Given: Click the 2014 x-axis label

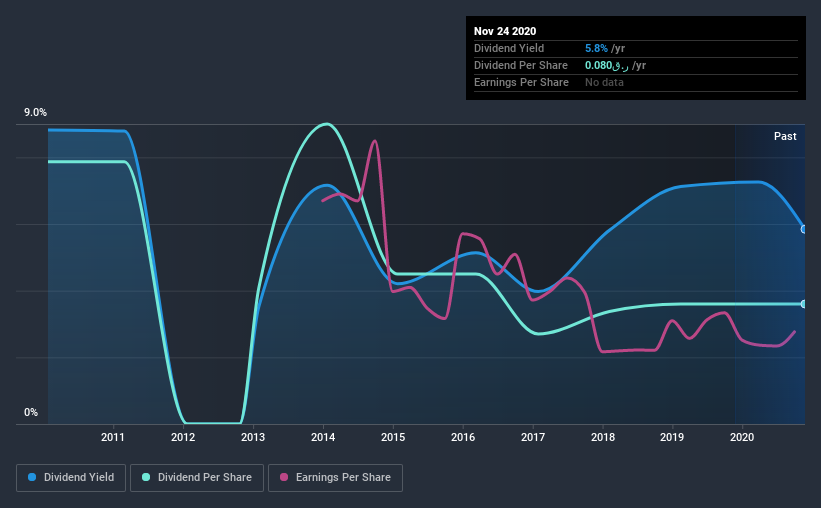Looking at the screenshot, I should [323, 437].
